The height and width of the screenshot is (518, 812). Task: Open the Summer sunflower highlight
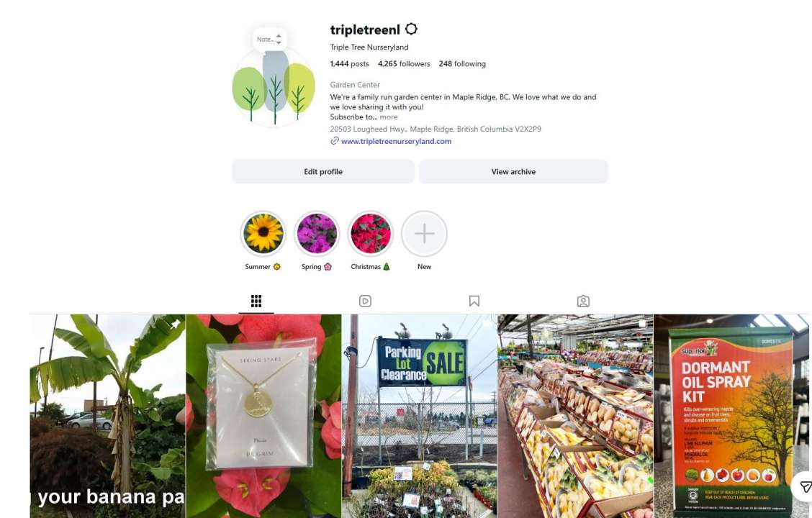pyautogui.click(x=263, y=234)
